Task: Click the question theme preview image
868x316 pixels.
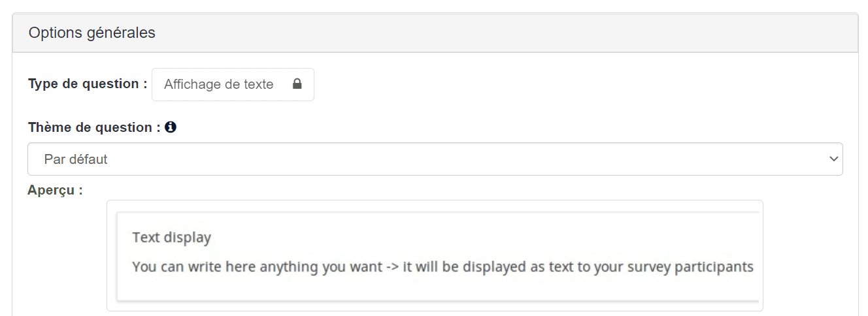Action: (435, 256)
